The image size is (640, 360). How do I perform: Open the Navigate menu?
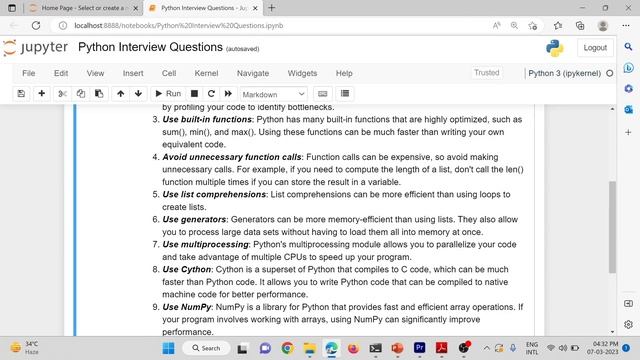[253, 73]
